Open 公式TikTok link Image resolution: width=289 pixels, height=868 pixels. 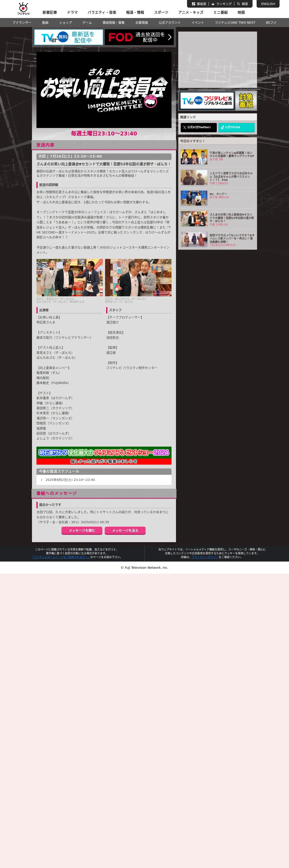[237, 127]
